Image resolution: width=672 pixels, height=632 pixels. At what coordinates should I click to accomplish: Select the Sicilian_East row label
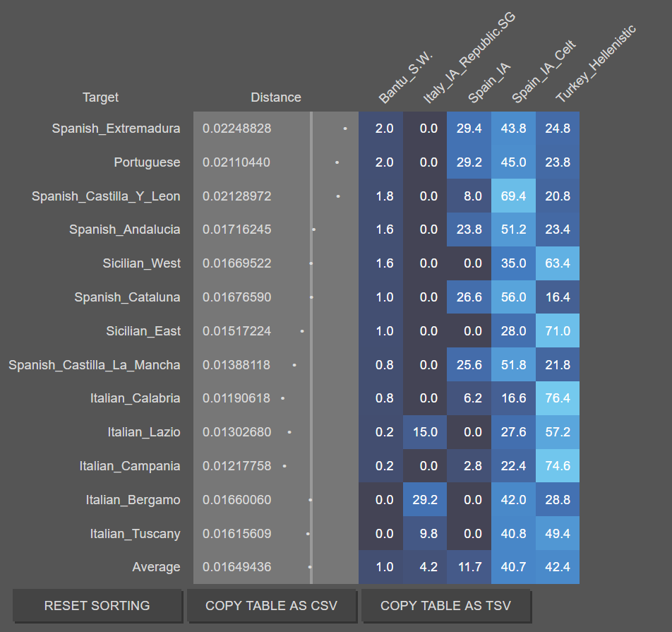(x=143, y=330)
